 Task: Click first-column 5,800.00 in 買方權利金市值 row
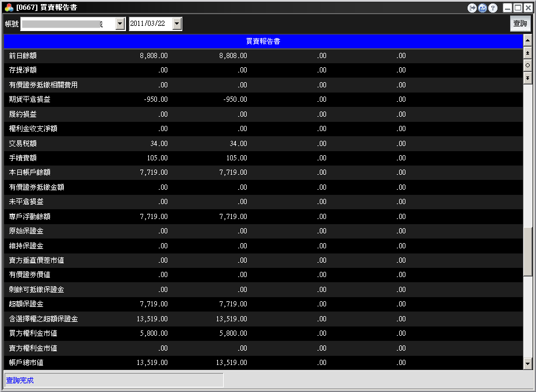(x=154, y=333)
